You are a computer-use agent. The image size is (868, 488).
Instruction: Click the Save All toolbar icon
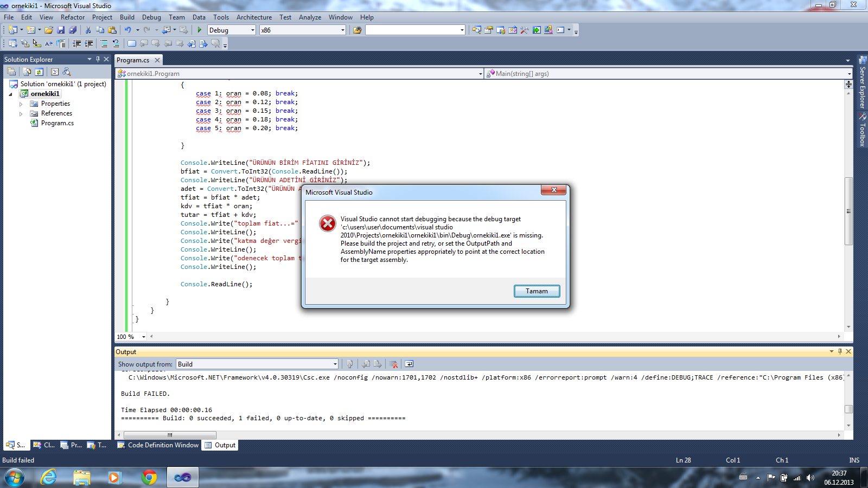click(73, 30)
